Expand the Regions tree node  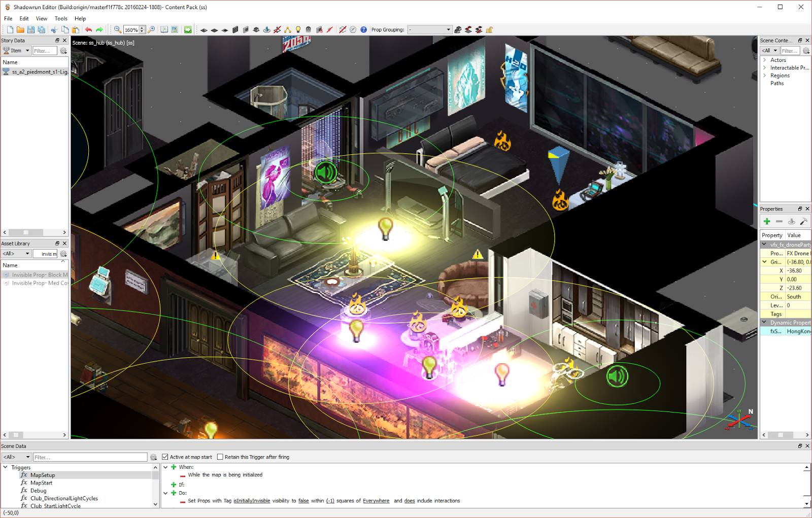pos(764,76)
